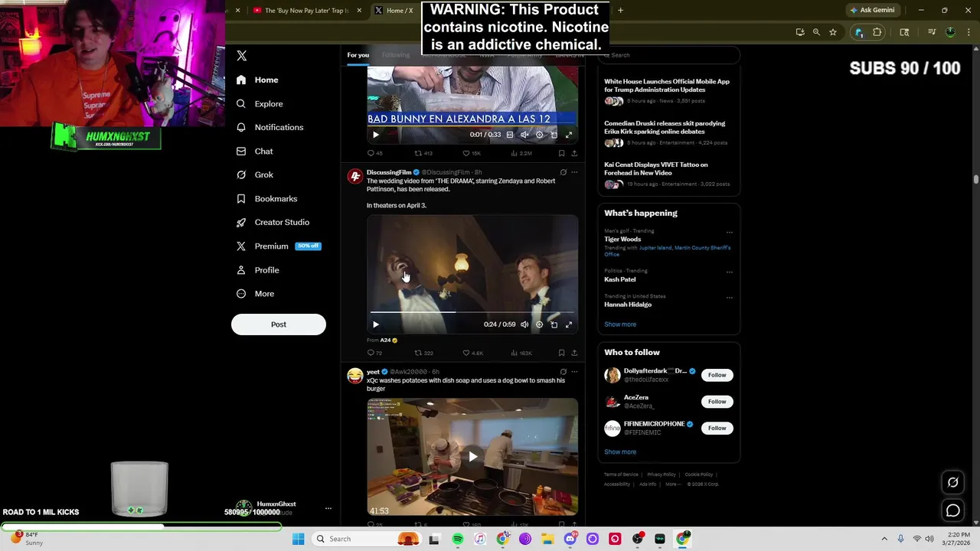980x551 pixels.
Task: Reply to the post with 45 replies
Action: click(x=374, y=153)
